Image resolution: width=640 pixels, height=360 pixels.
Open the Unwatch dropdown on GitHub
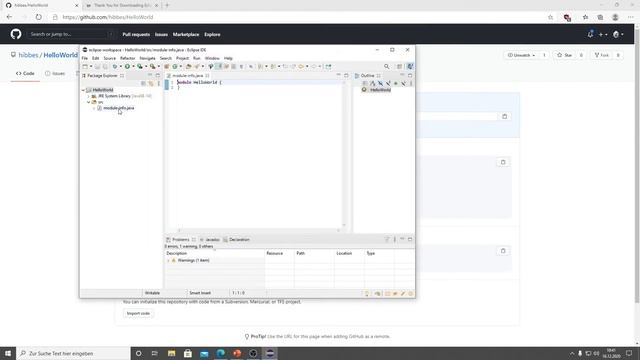click(x=521, y=55)
